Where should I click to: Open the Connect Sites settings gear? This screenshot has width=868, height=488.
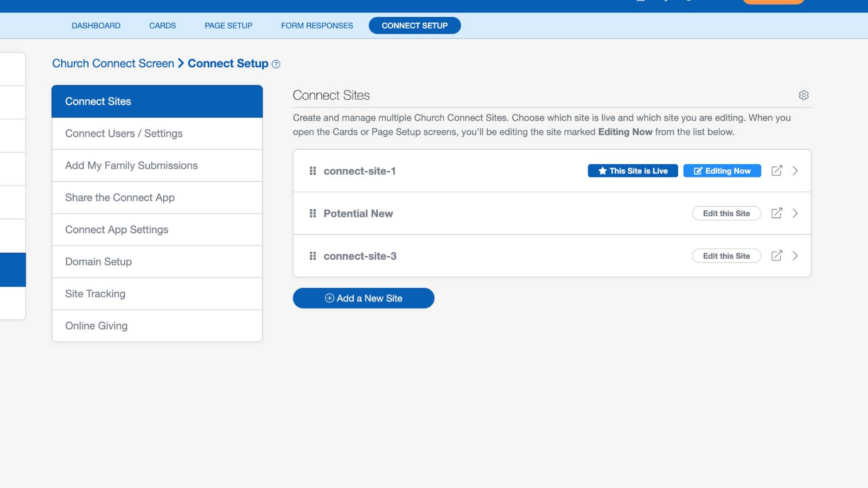pyautogui.click(x=803, y=95)
